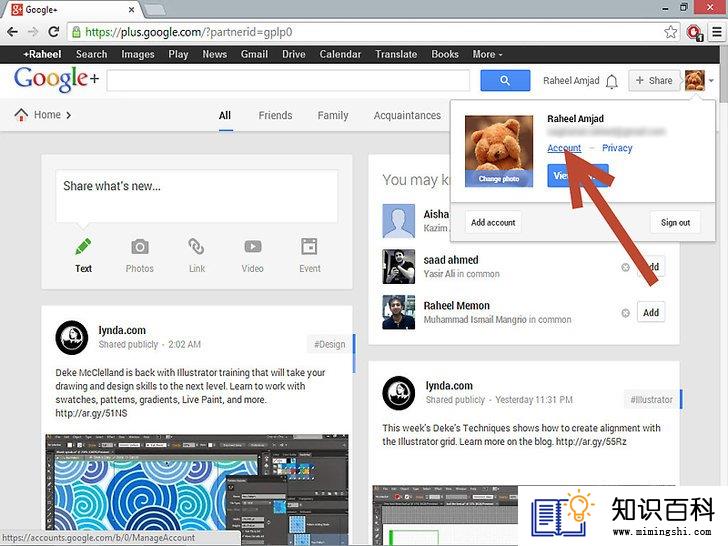Image resolution: width=728 pixels, height=546 pixels.
Task: Click the teddy bear profile avatar in header
Action: pyautogui.click(x=695, y=80)
